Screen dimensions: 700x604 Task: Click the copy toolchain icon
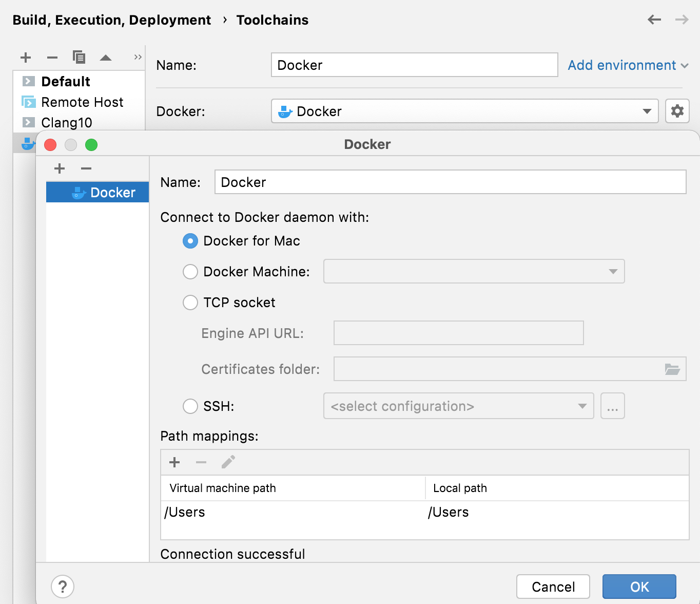[x=79, y=57]
